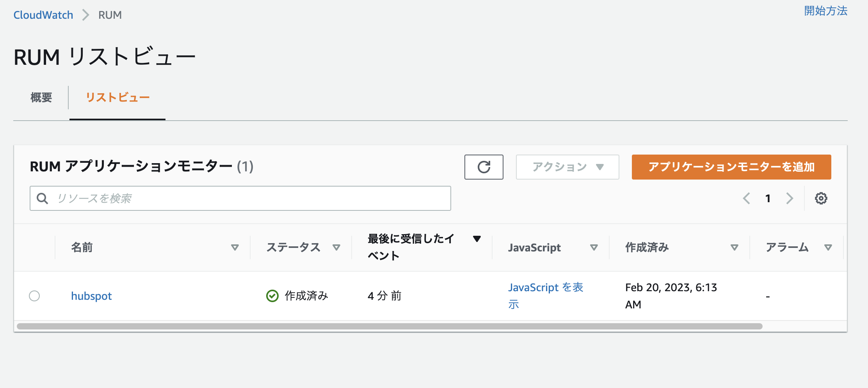Sort by 作成済み column arrow
Image resolution: width=868 pixels, height=388 pixels.
click(734, 247)
